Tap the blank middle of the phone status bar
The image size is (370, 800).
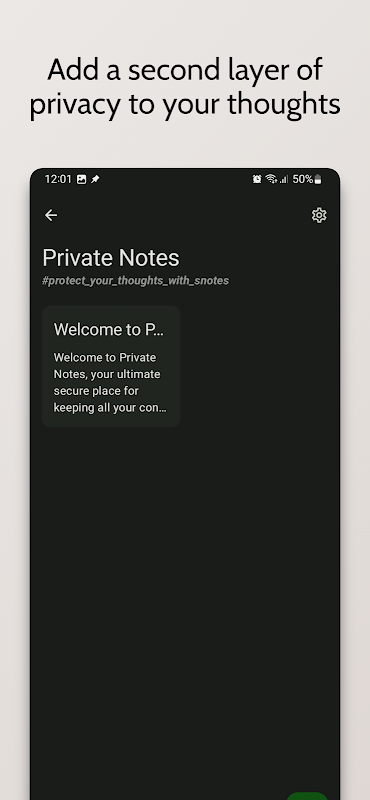(x=176, y=179)
